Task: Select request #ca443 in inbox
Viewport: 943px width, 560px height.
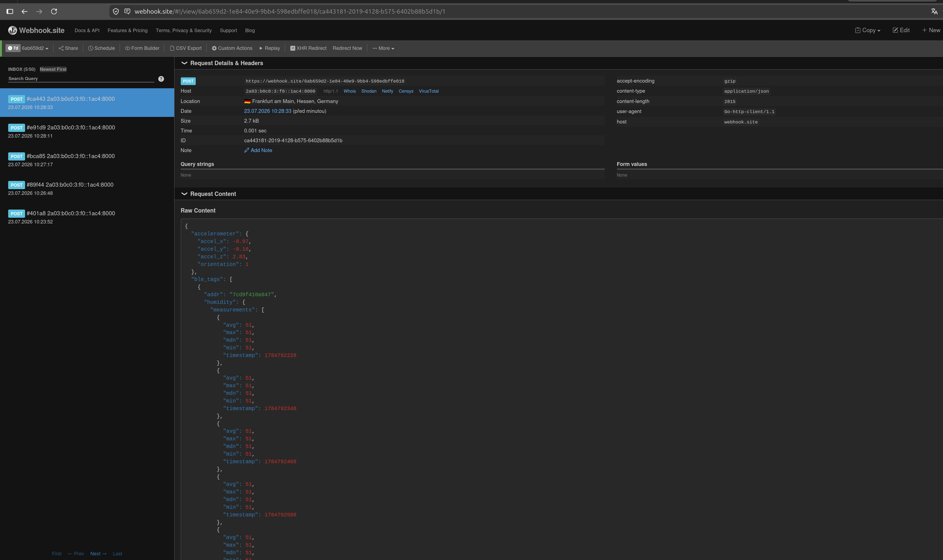Action: coord(87,103)
